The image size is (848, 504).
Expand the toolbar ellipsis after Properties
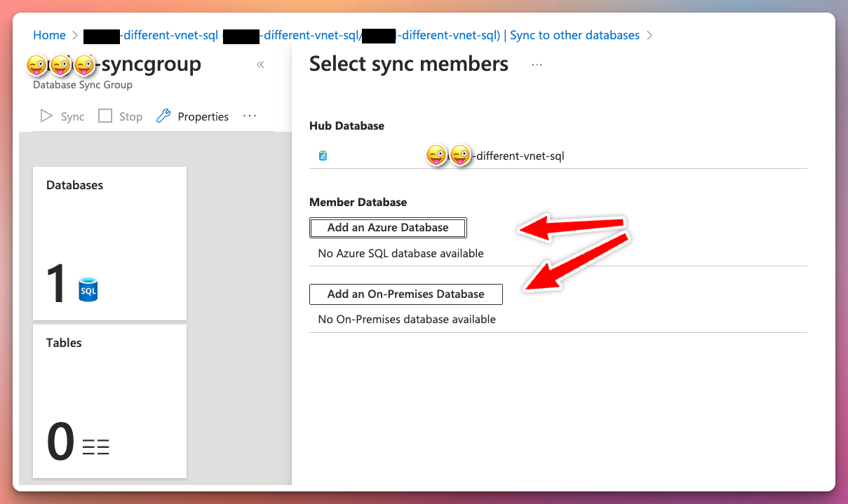click(x=250, y=116)
